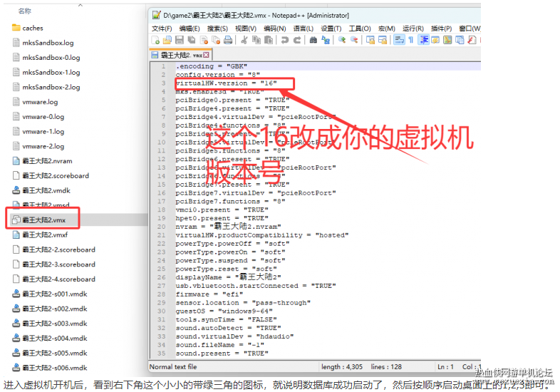Click the New file toolbar icon
The image size is (560, 392).
156,40
